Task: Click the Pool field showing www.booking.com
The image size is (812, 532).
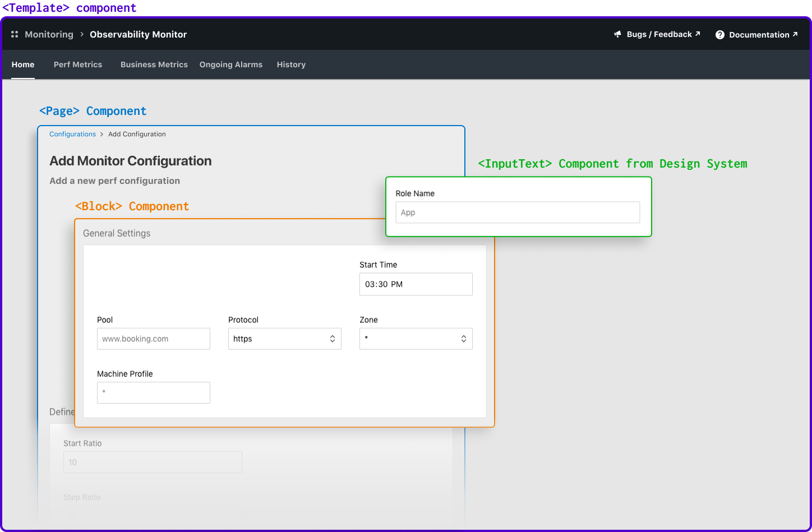Action: 154,339
